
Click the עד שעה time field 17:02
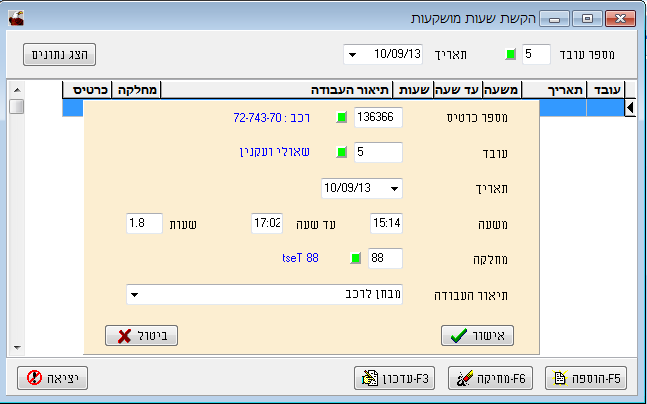tap(267, 223)
